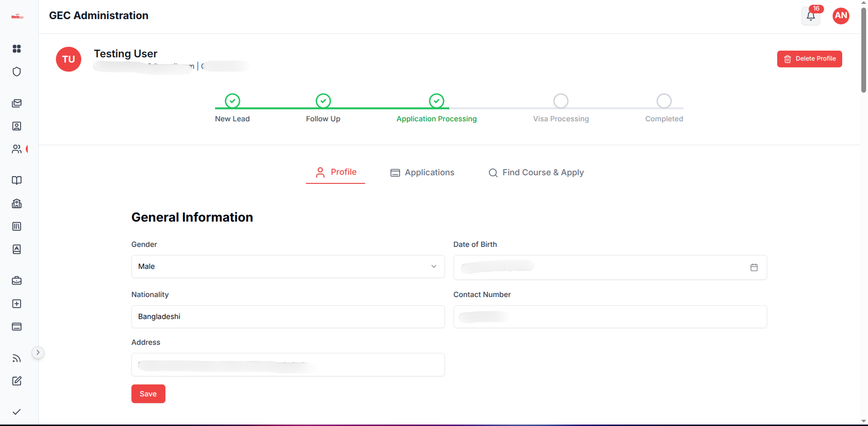Open notifications bell with 16 badge
Image resolution: width=868 pixels, height=426 pixels.
click(811, 16)
